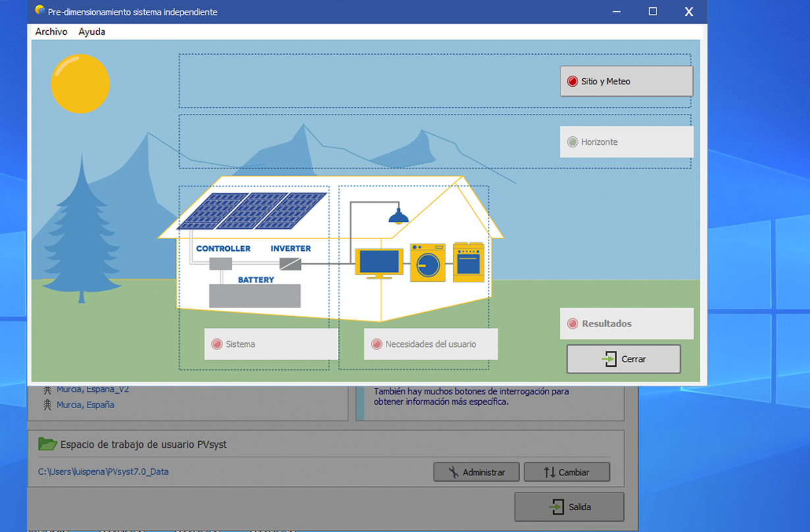Open the Sistema definition button
Viewport: 810px width, 532px height.
271,344
